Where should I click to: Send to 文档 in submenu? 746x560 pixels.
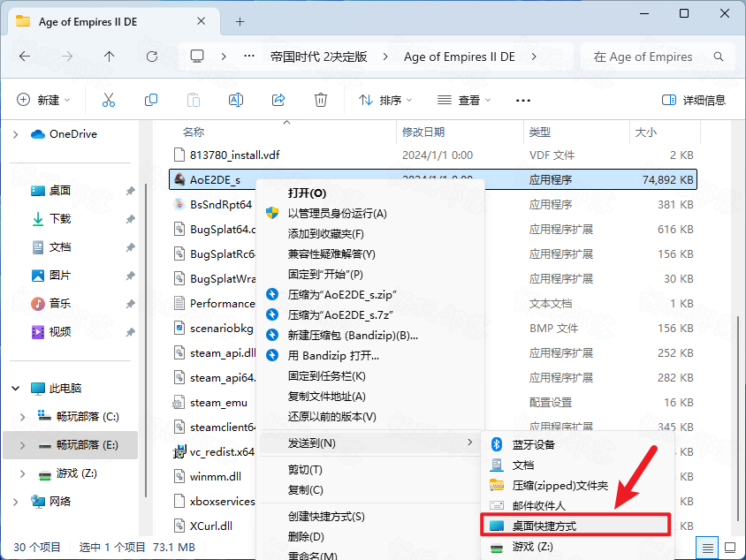[x=577, y=465]
